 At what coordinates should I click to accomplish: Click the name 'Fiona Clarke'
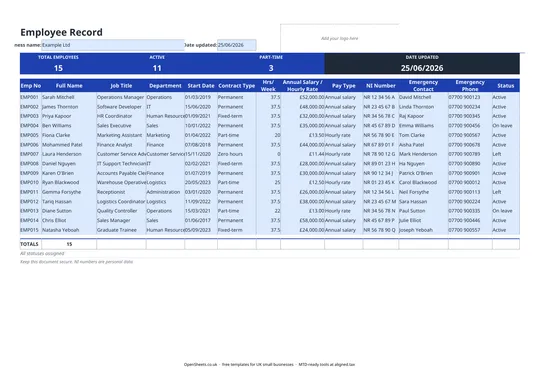point(56,135)
